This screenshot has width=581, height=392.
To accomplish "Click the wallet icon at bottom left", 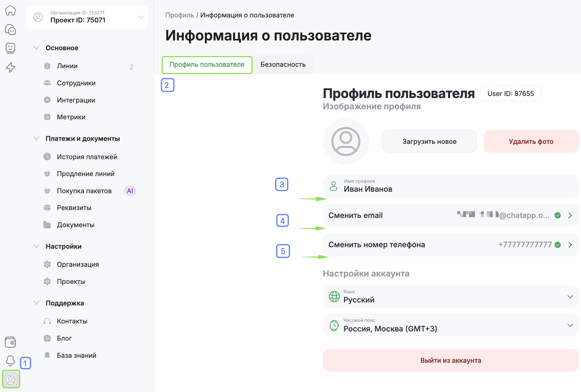I will [x=10, y=342].
